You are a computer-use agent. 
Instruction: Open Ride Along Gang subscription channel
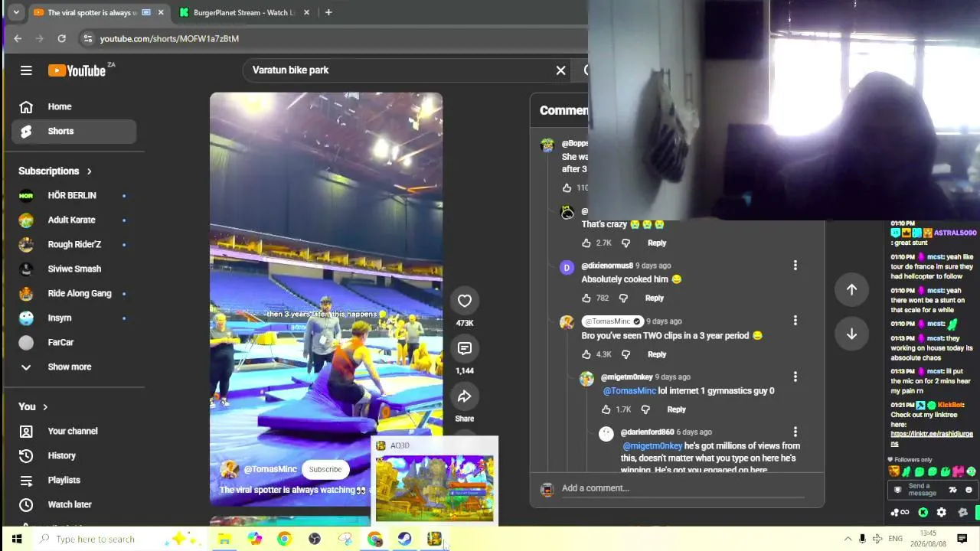tap(73, 293)
